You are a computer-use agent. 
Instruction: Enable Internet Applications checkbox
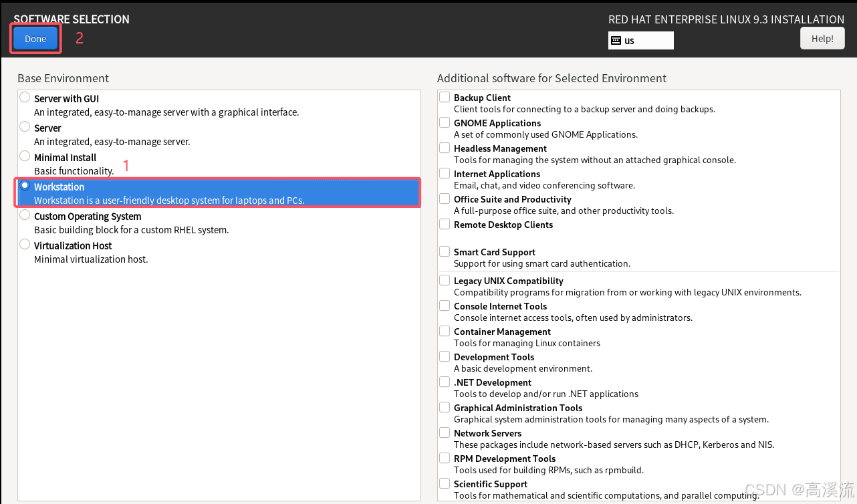pyautogui.click(x=445, y=173)
